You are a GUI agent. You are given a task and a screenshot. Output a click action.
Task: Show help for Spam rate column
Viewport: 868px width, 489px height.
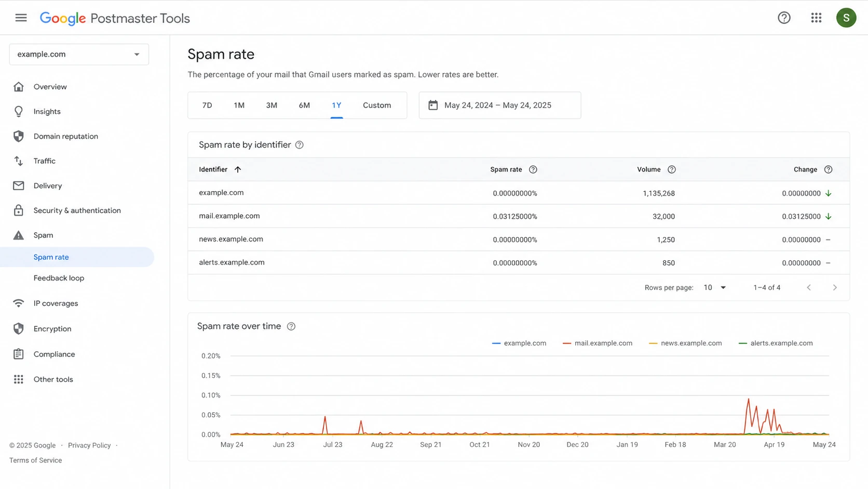(x=533, y=169)
